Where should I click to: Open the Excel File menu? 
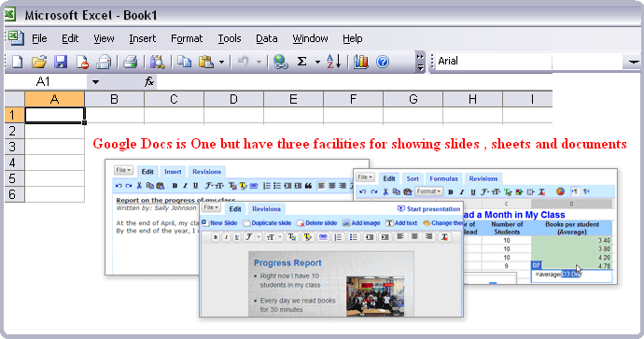click(39, 38)
